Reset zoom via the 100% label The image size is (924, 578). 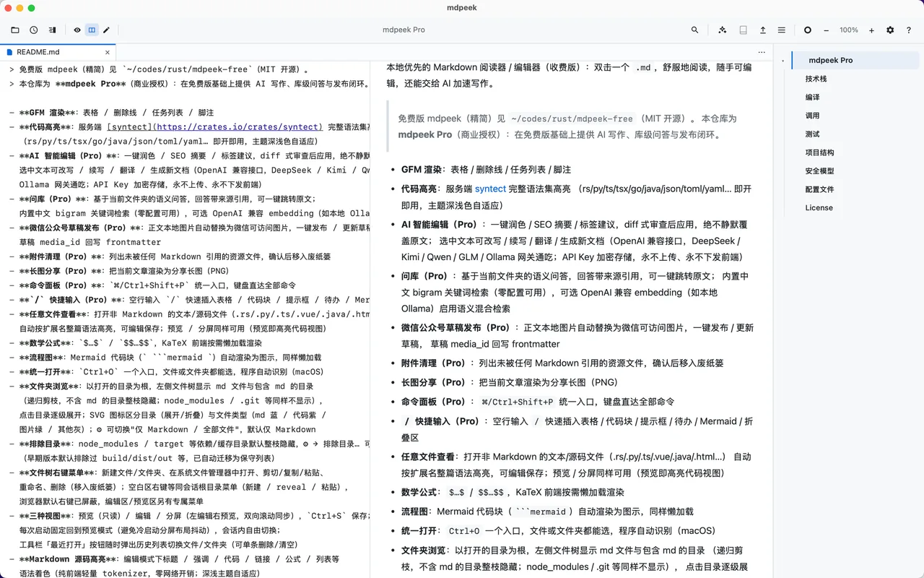pos(849,30)
